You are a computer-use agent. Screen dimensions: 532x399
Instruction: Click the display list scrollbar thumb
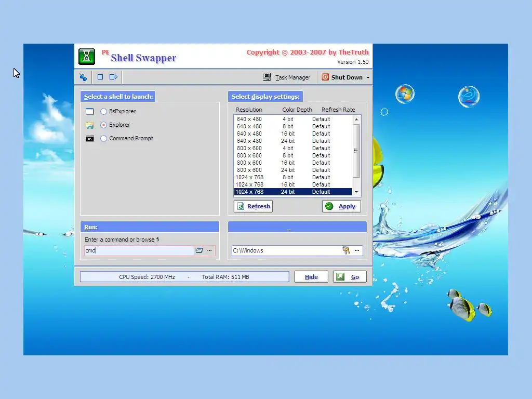[356, 151]
